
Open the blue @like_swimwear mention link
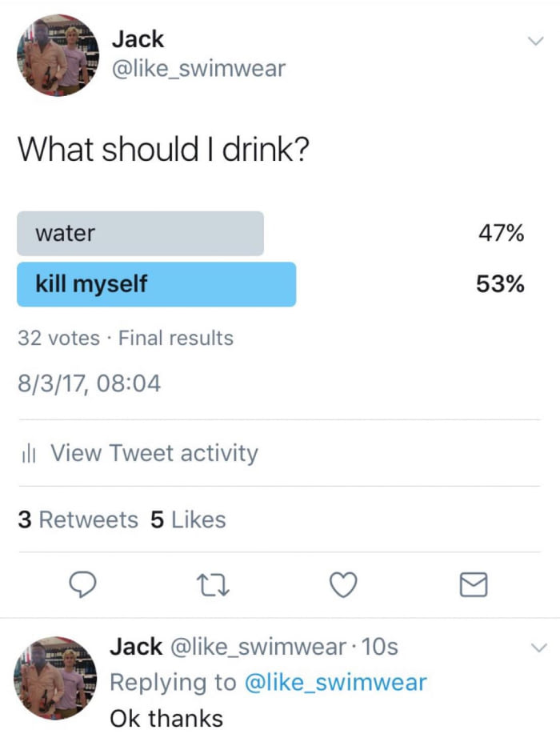click(x=335, y=683)
